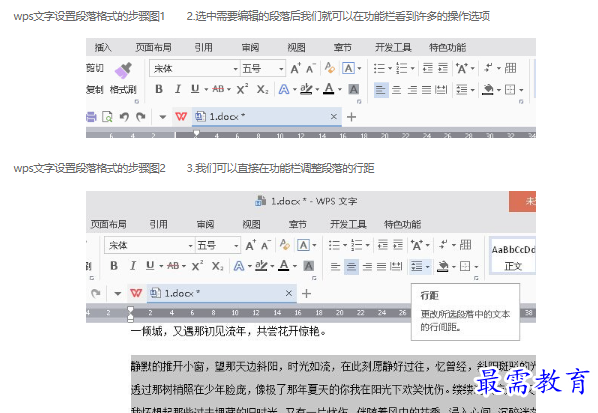This screenshot has height=413, width=598.
Task: Select 正文 style preview in lower toolbar
Action: tap(513, 256)
